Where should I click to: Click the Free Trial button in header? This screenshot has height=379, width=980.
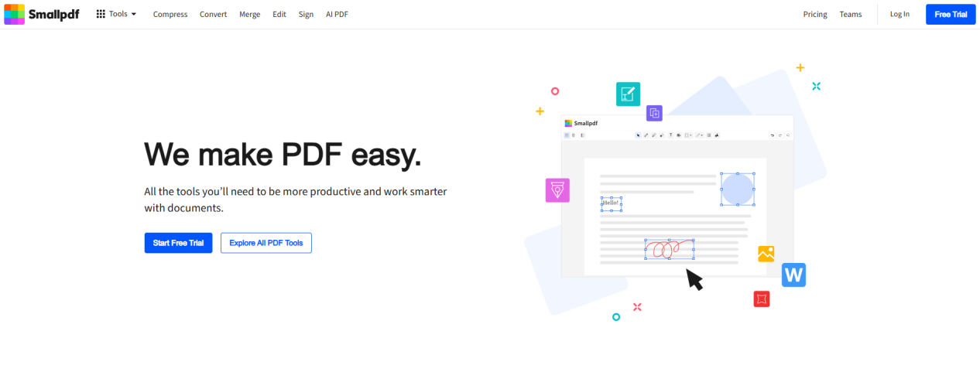tap(951, 14)
